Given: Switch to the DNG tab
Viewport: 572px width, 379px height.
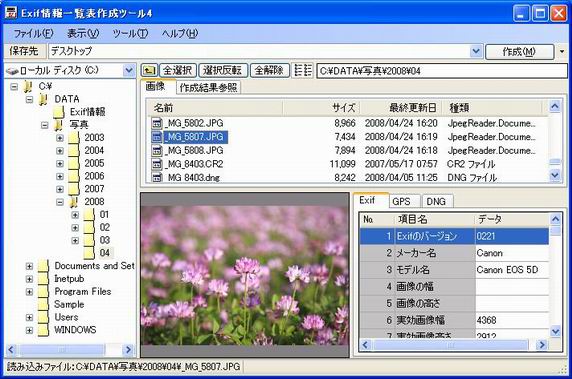Looking at the screenshot, I should click(x=436, y=201).
